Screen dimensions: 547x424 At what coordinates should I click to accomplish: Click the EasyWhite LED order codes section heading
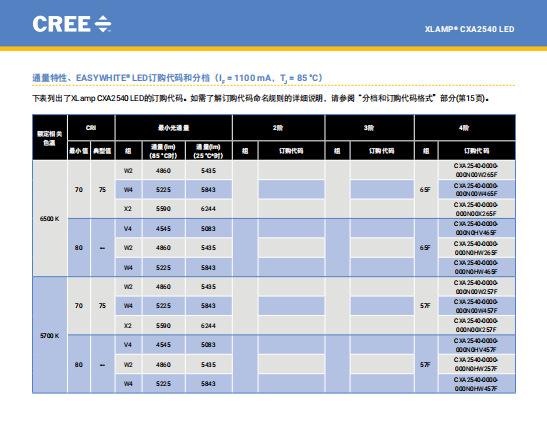click(x=178, y=78)
